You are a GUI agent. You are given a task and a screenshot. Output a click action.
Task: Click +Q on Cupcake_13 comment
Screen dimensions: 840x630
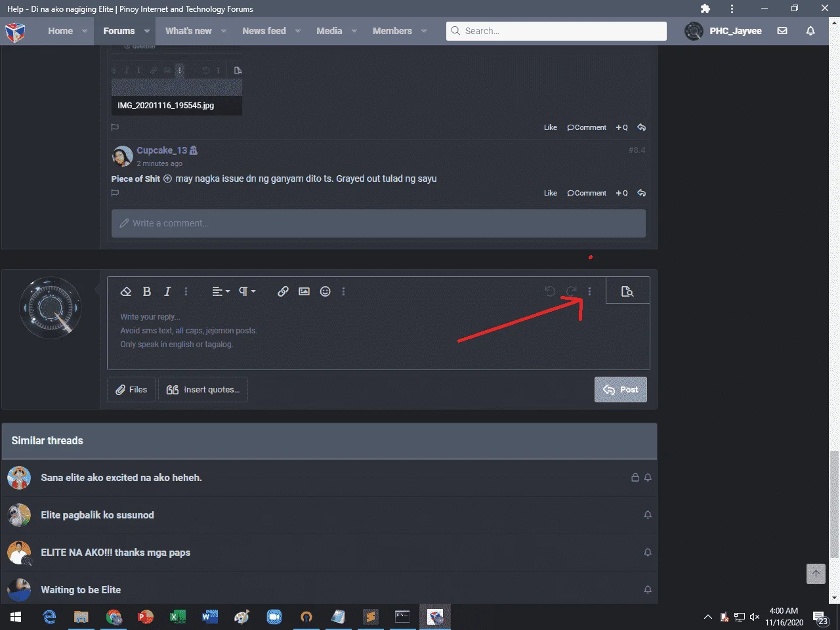click(621, 193)
